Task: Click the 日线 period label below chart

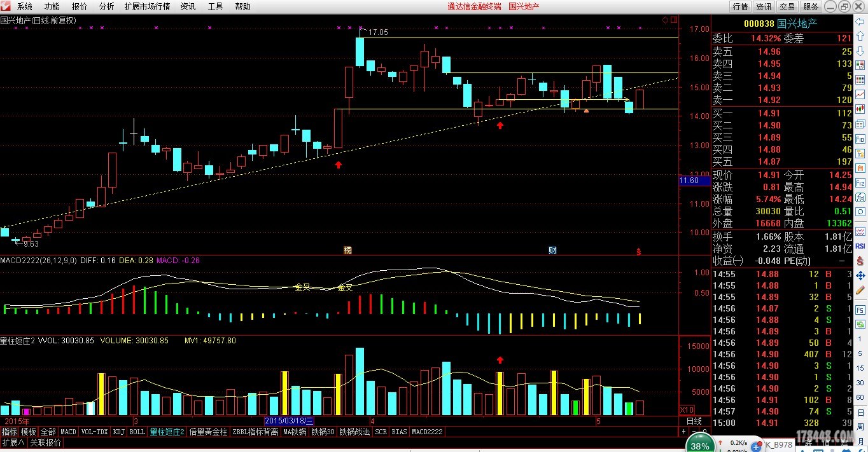Action: [695, 421]
